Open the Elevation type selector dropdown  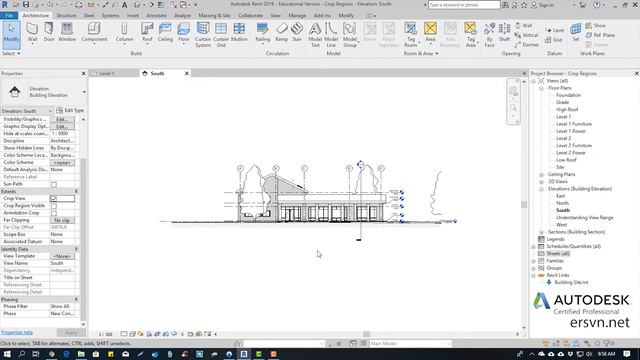tap(84, 92)
